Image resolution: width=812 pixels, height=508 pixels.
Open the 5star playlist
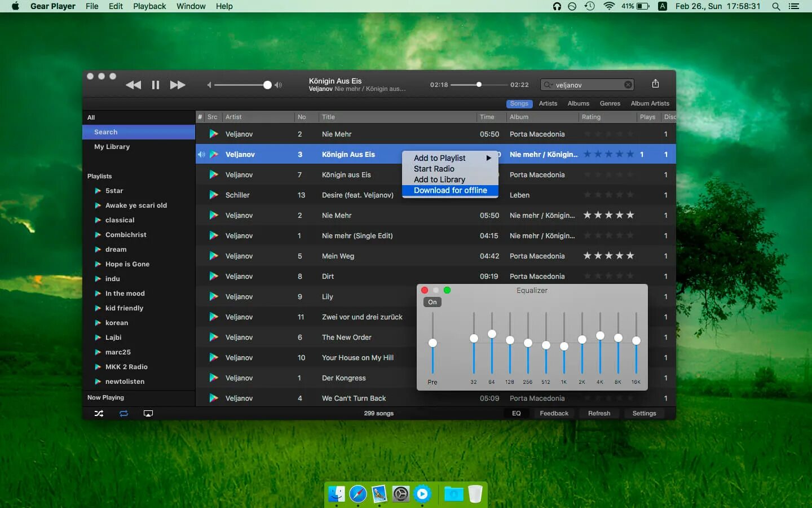114,191
